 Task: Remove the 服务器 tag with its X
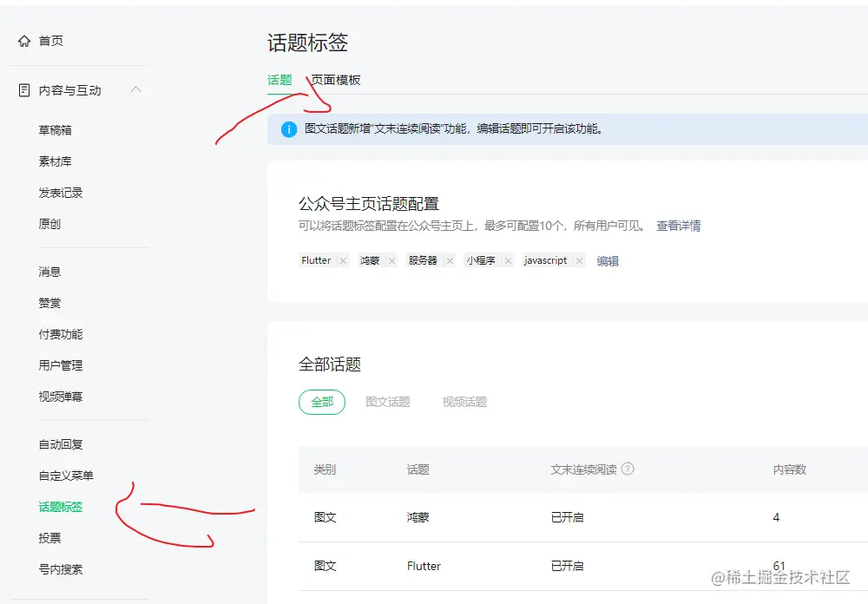tap(450, 260)
